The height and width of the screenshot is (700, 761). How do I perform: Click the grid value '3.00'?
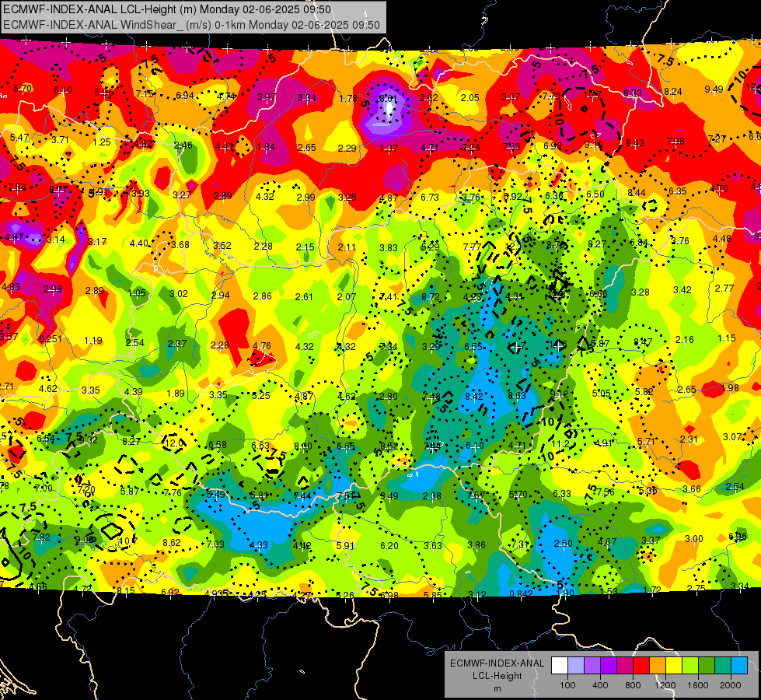pyautogui.click(x=694, y=538)
